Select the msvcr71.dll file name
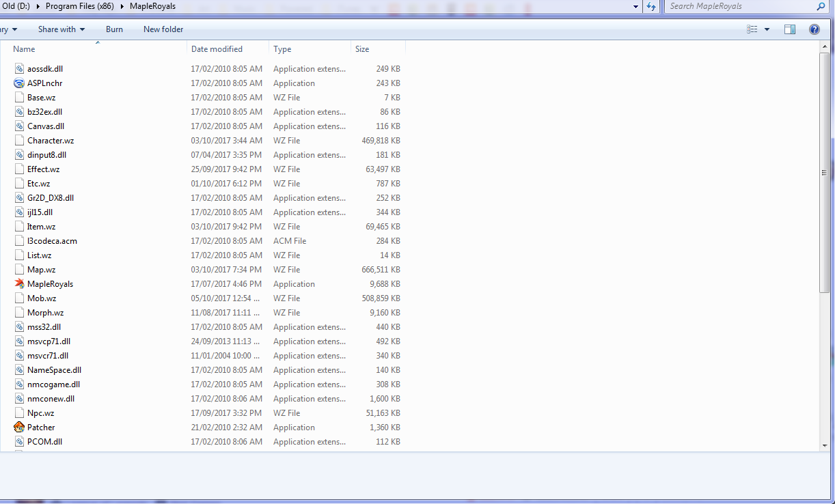 click(x=48, y=356)
